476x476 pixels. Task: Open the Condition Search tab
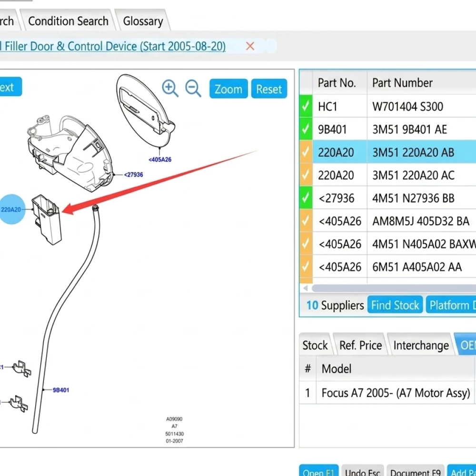tap(68, 21)
